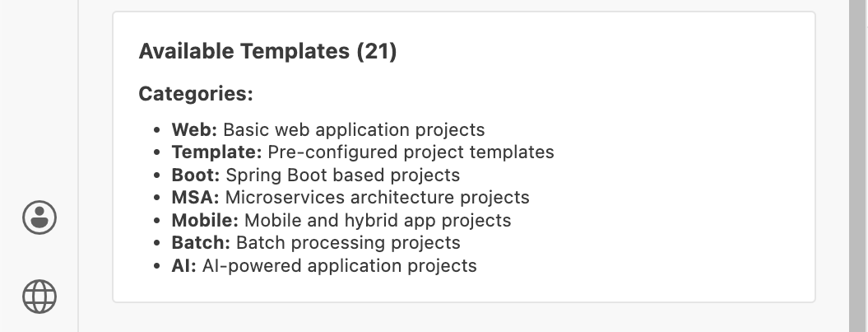Open the account profile icon in sidebar
Viewport: 868px width, 332px height.
coord(39,217)
